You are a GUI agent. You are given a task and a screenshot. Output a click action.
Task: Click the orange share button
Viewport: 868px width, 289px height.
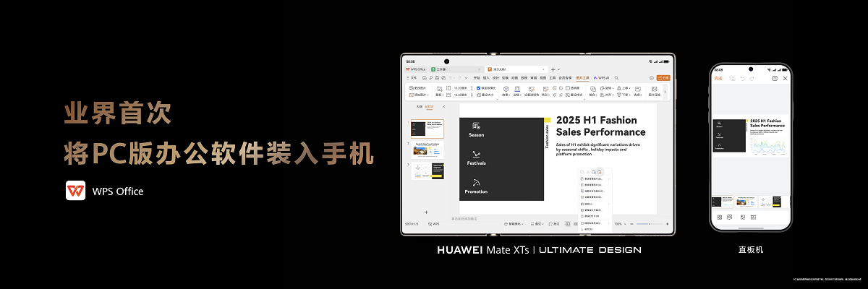coord(663,77)
